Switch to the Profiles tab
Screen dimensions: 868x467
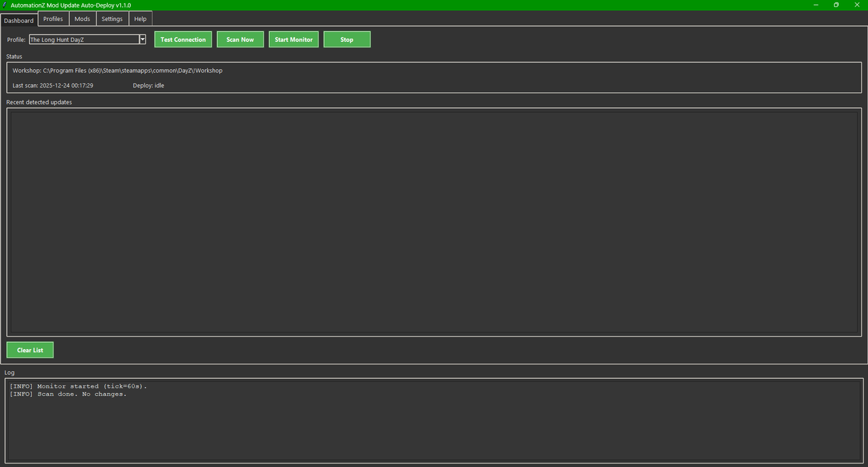pyautogui.click(x=52, y=18)
